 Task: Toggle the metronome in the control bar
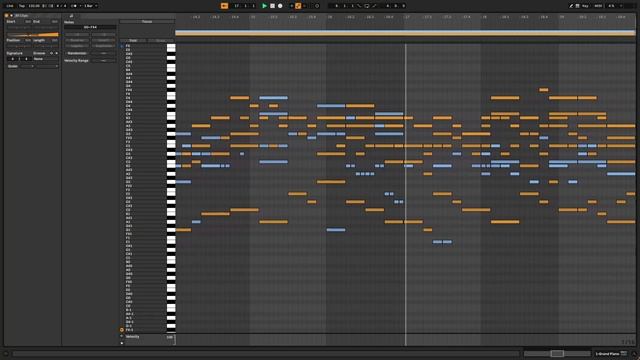(x=74, y=6)
